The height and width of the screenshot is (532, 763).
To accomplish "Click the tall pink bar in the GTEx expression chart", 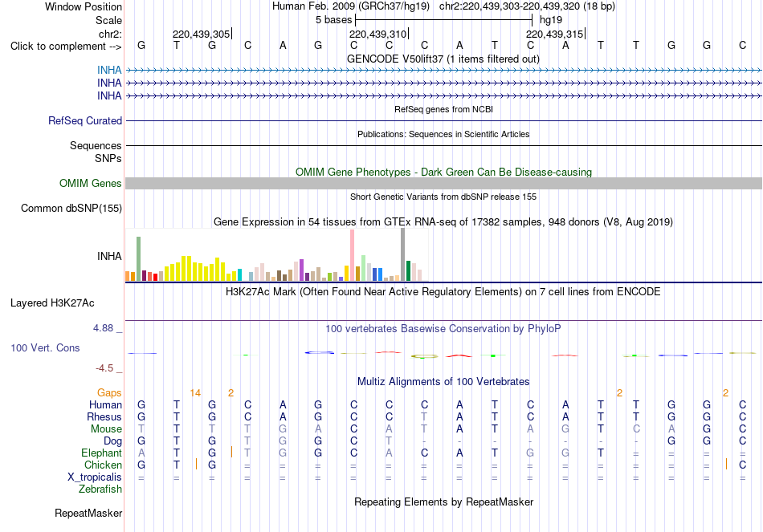I will tap(353, 255).
